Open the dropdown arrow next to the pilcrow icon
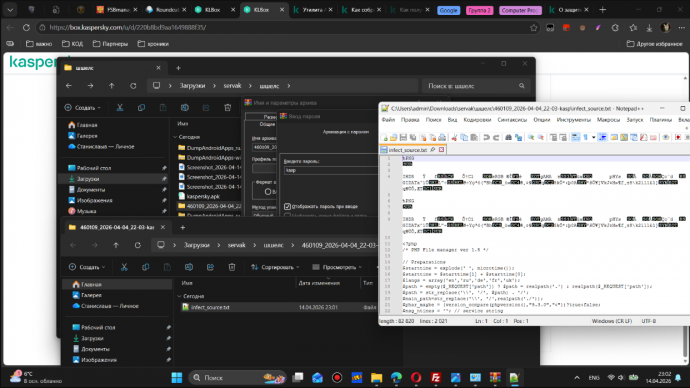The width and height of the screenshot is (690, 388). 593,138
